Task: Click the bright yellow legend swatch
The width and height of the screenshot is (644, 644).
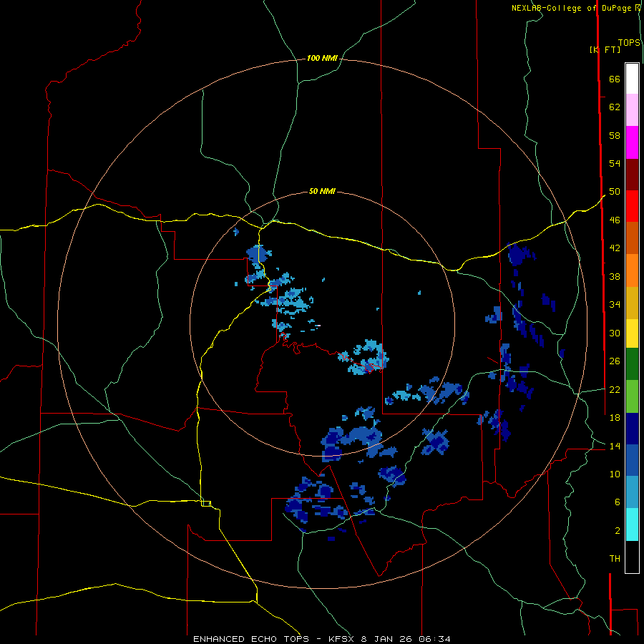Action: coord(632,333)
